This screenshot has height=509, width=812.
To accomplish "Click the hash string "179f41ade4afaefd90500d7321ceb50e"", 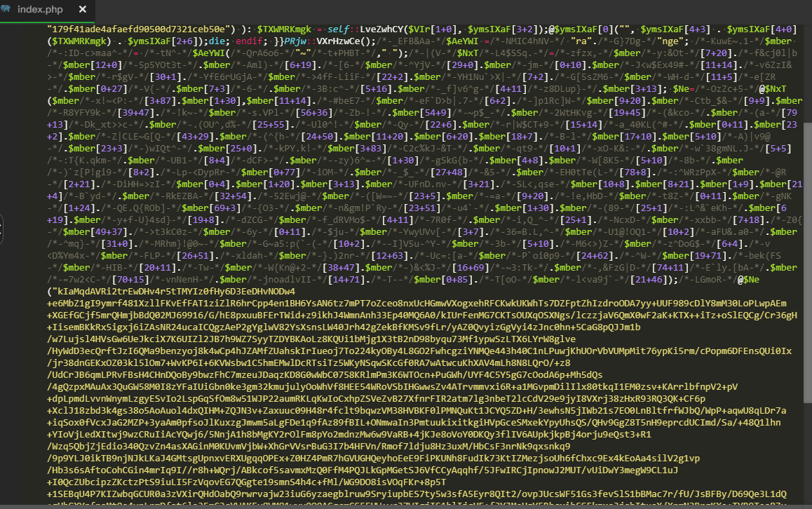I will point(138,29).
